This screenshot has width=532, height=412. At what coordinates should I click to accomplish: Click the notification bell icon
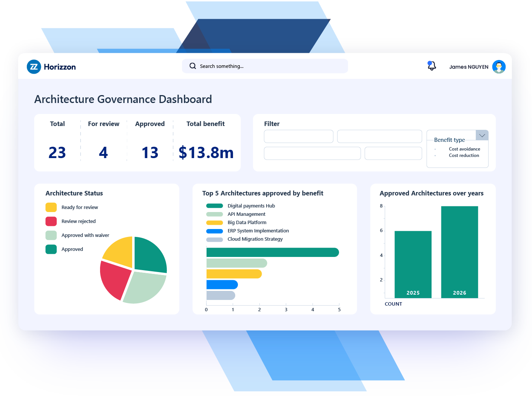tap(432, 66)
